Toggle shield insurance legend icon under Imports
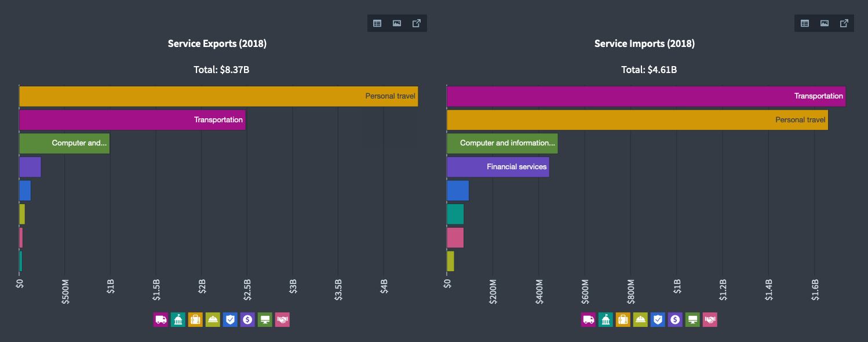 (658, 319)
